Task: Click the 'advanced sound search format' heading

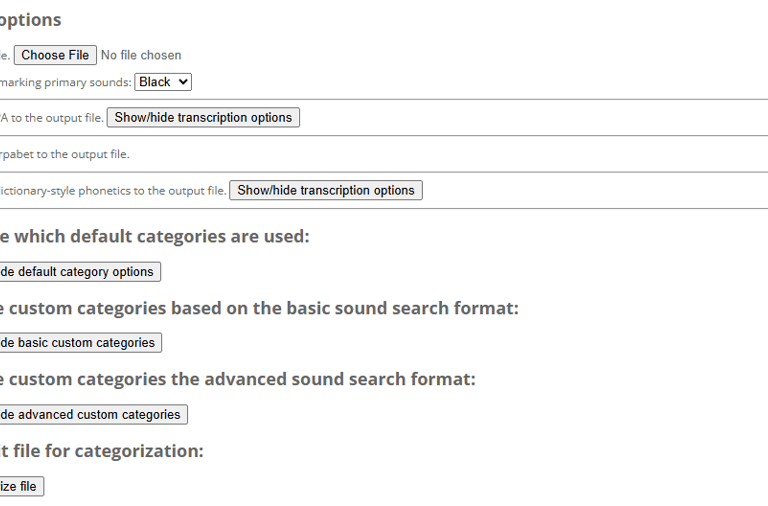Action: coord(238,379)
